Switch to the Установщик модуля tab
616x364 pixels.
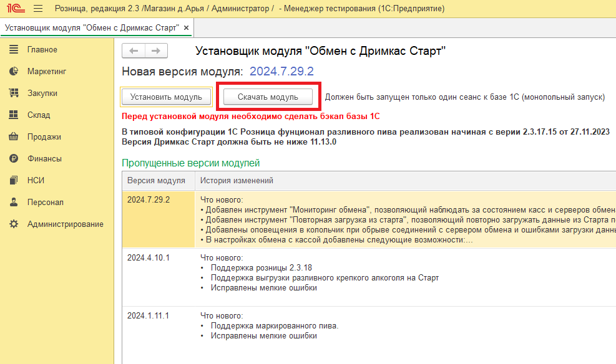point(92,29)
